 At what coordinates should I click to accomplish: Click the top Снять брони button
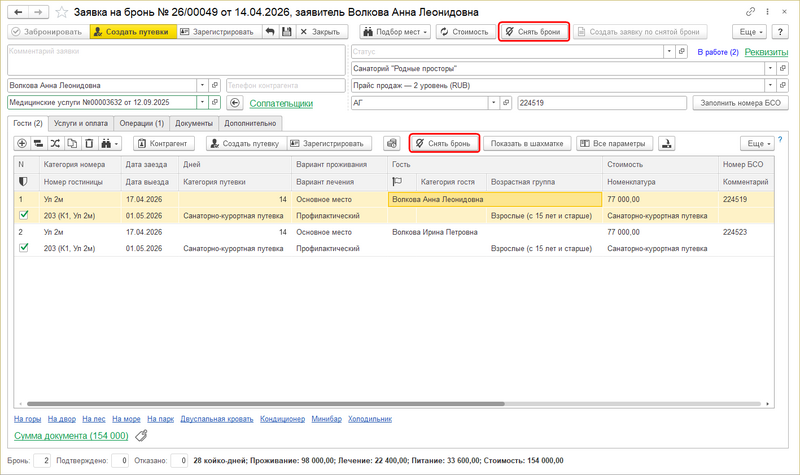(534, 32)
